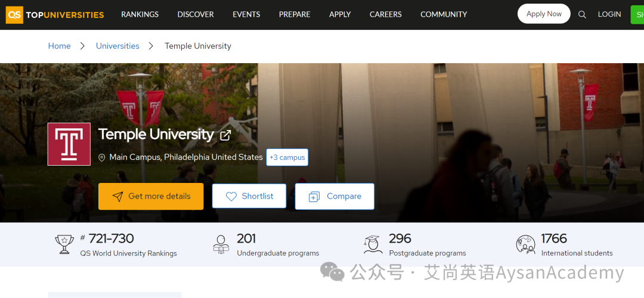Image resolution: width=644 pixels, height=298 pixels.
Task: Open the Events menu
Action: click(246, 14)
